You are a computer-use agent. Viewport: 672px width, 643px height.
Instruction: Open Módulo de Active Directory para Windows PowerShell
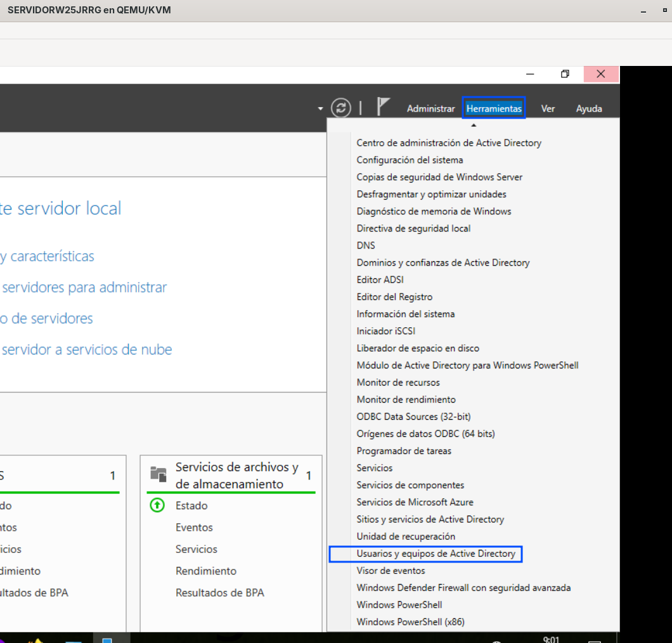(x=468, y=366)
